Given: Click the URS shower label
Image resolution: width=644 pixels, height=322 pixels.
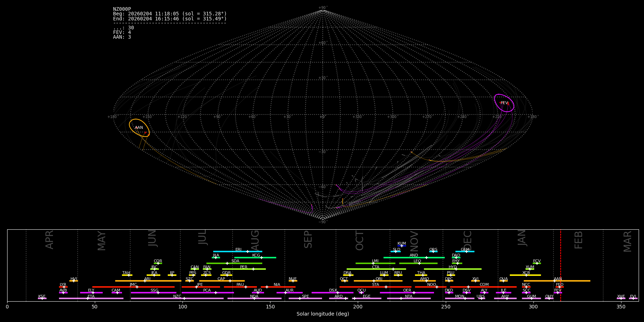Looking at the screenshot, I should pos(480,297).
